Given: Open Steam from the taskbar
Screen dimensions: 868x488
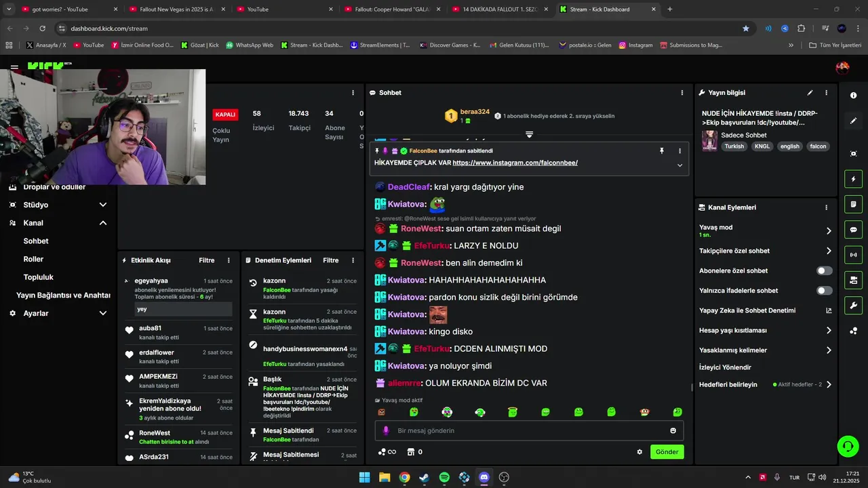Looking at the screenshot, I should point(425,477).
